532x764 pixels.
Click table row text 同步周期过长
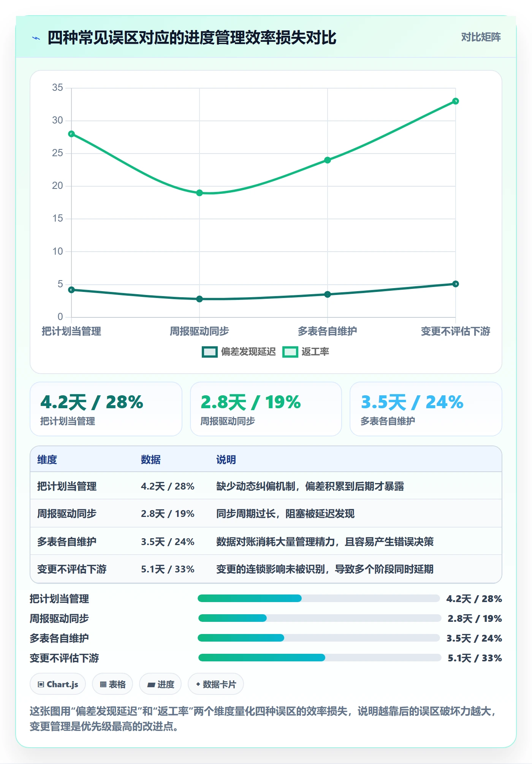click(246, 514)
